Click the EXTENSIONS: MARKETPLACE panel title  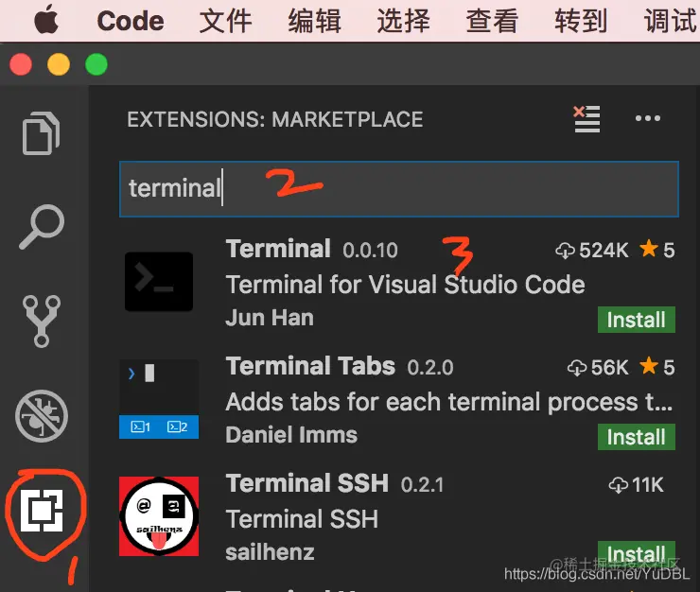(275, 119)
